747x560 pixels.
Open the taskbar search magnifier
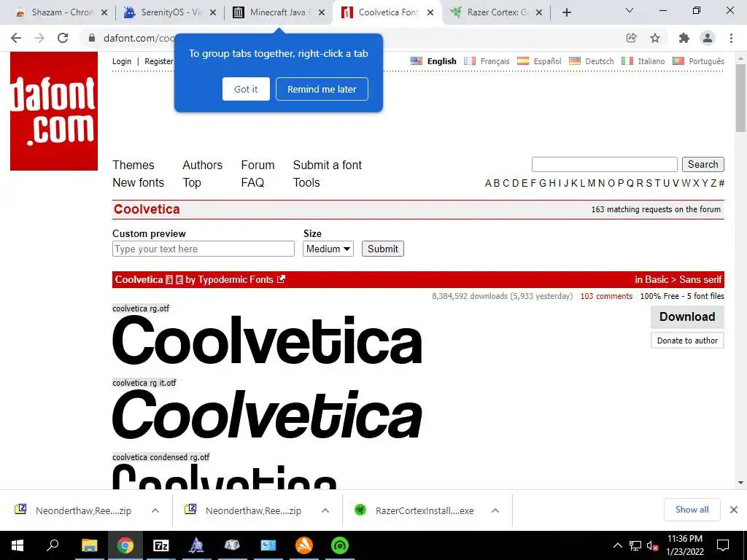coord(53,545)
